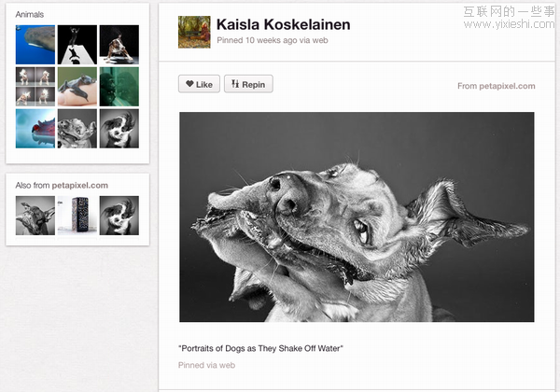560x392 pixels.
Task: Click the Like button with heart icon
Action: 198,84
